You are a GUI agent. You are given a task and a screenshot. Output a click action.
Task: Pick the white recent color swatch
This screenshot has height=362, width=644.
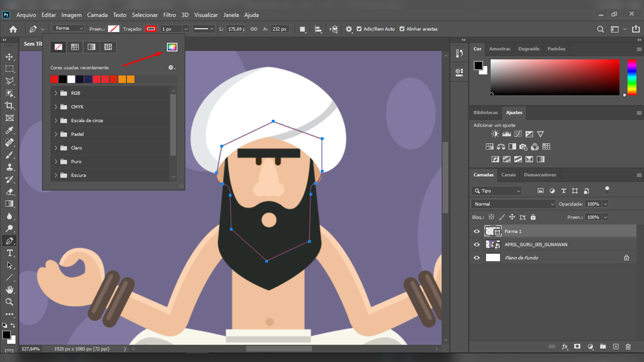tap(71, 79)
